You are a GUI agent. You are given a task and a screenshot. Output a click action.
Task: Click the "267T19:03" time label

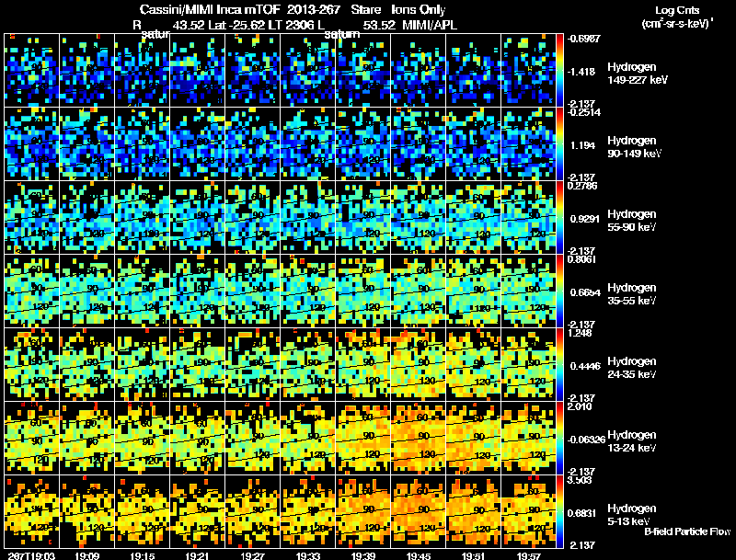[x=31, y=555]
